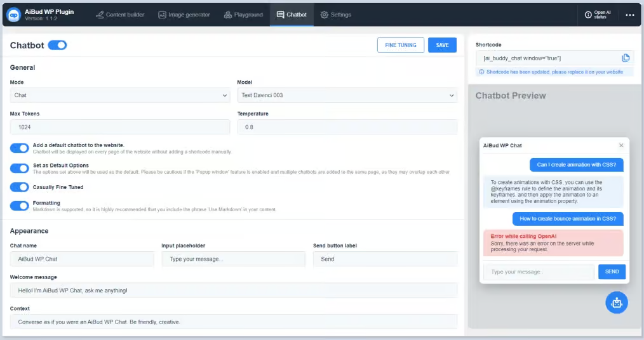Image resolution: width=644 pixels, height=340 pixels.
Task: Click the Max Tokens input field
Action: (119, 127)
